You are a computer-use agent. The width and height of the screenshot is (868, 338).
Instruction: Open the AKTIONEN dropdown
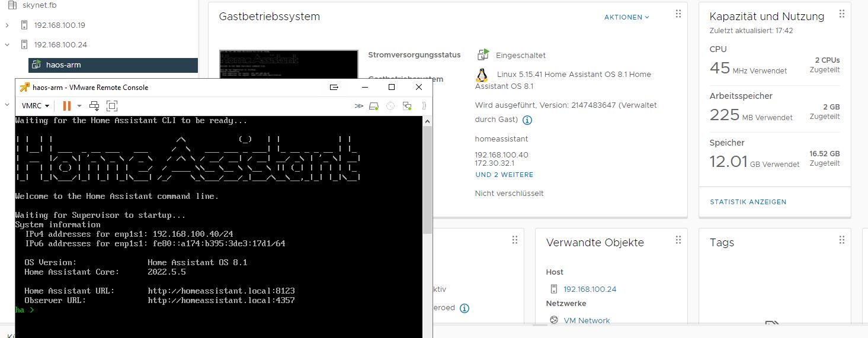click(626, 17)
